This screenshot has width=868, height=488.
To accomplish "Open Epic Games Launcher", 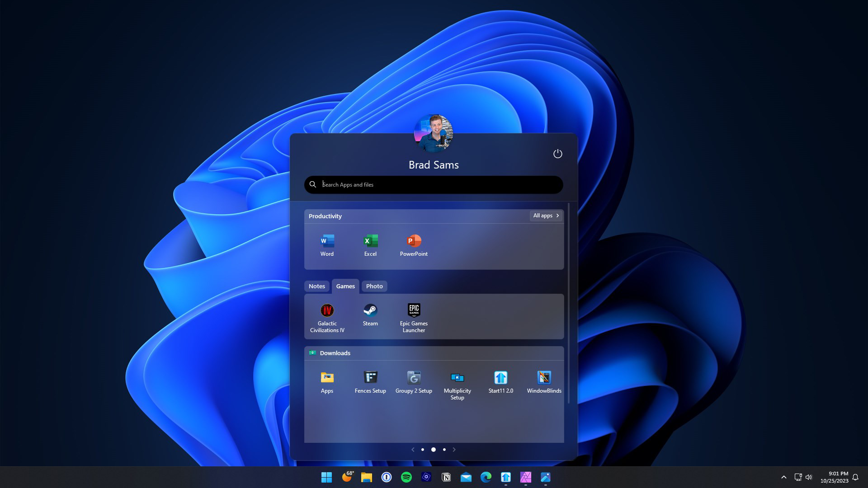I will (414, 309).
